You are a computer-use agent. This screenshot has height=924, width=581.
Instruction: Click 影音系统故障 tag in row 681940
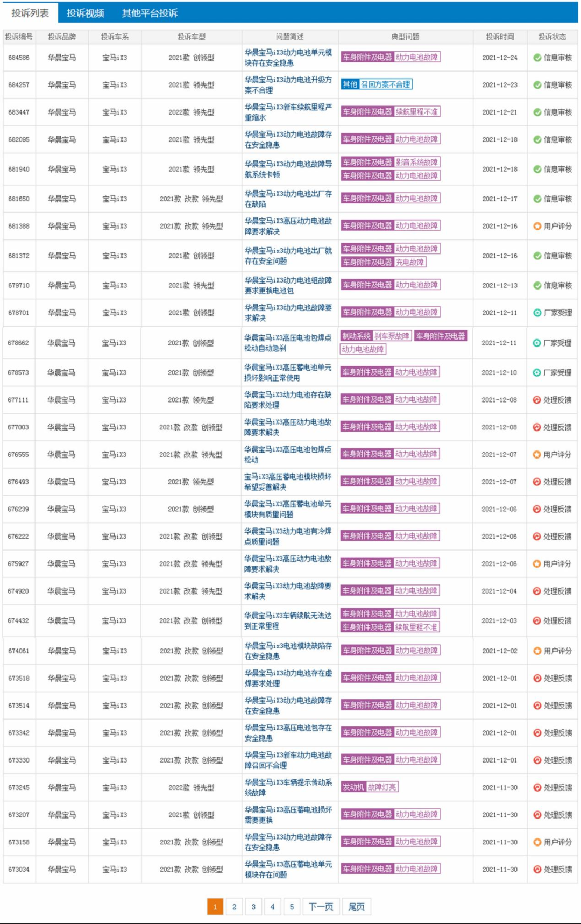[417, 162]
